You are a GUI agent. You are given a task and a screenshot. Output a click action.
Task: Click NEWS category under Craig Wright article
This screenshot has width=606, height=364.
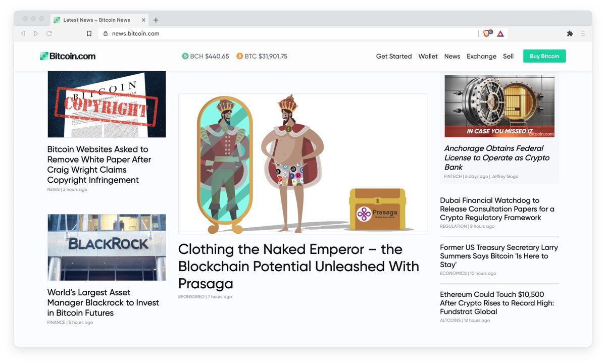[53, 190]
